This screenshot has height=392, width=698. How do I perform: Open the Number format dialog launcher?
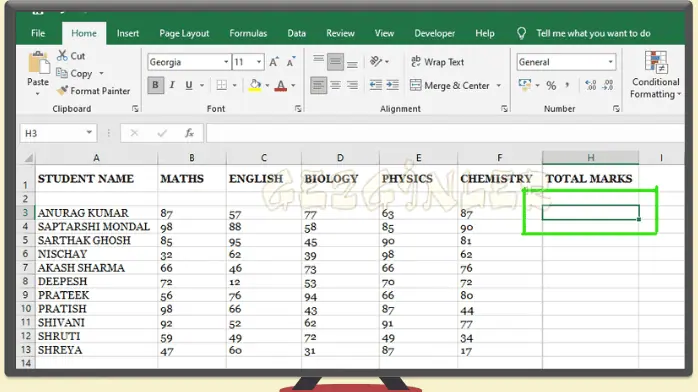(616, 109)
